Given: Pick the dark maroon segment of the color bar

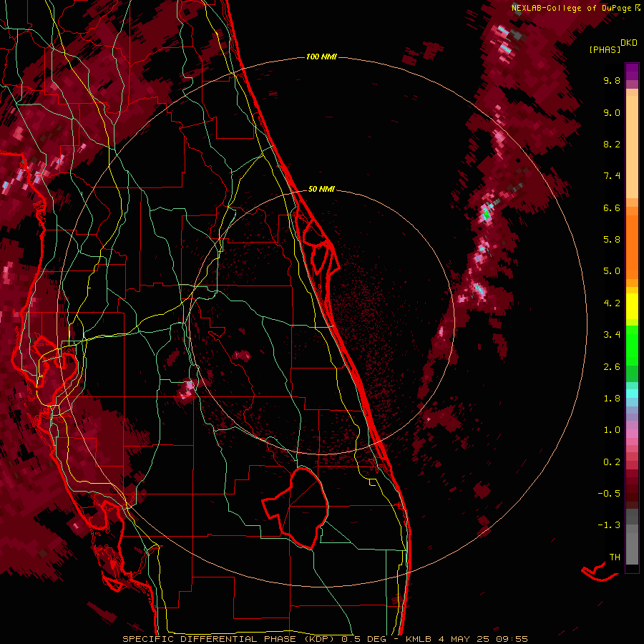Looking at the screenshot, I should [x=632, y=493].
